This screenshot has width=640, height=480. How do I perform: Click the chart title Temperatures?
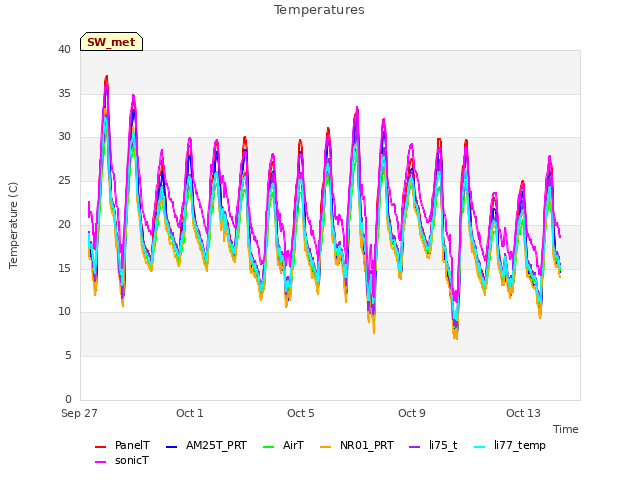(319, 10)
